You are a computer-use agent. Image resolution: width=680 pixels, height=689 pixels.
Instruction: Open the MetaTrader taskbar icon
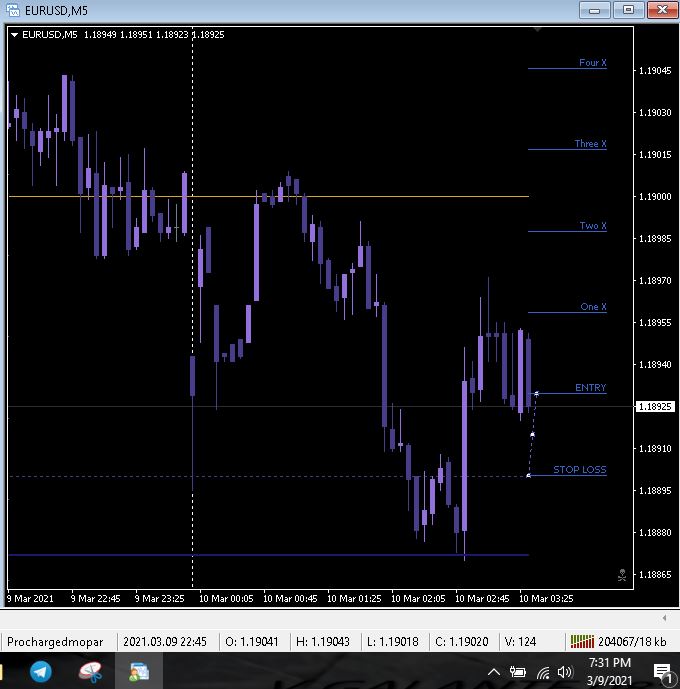139,672
